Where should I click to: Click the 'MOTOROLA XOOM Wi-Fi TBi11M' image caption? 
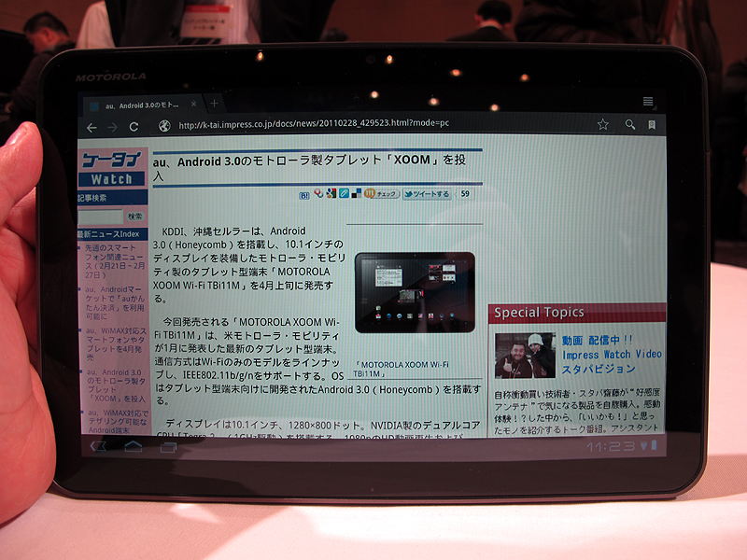[x=402, y=369]
